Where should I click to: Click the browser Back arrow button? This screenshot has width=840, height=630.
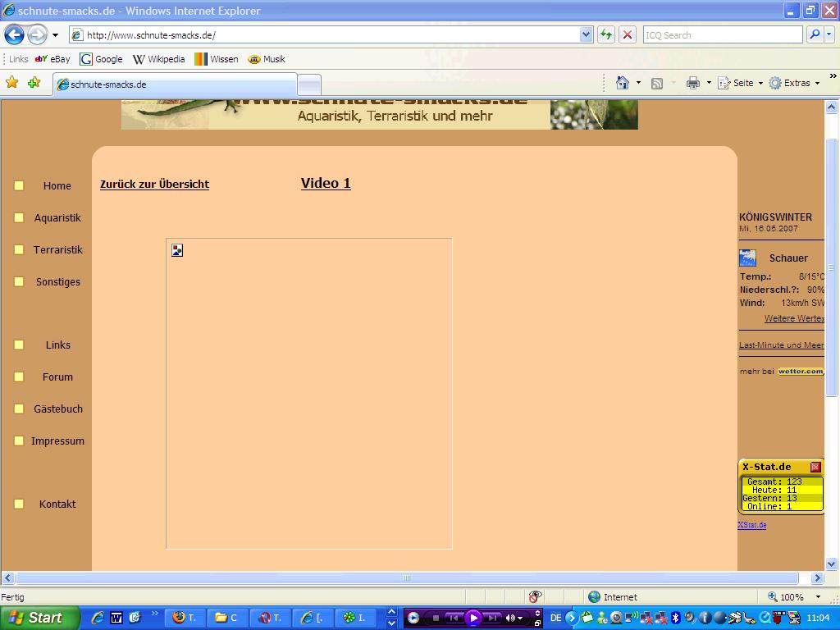[15, 34]
